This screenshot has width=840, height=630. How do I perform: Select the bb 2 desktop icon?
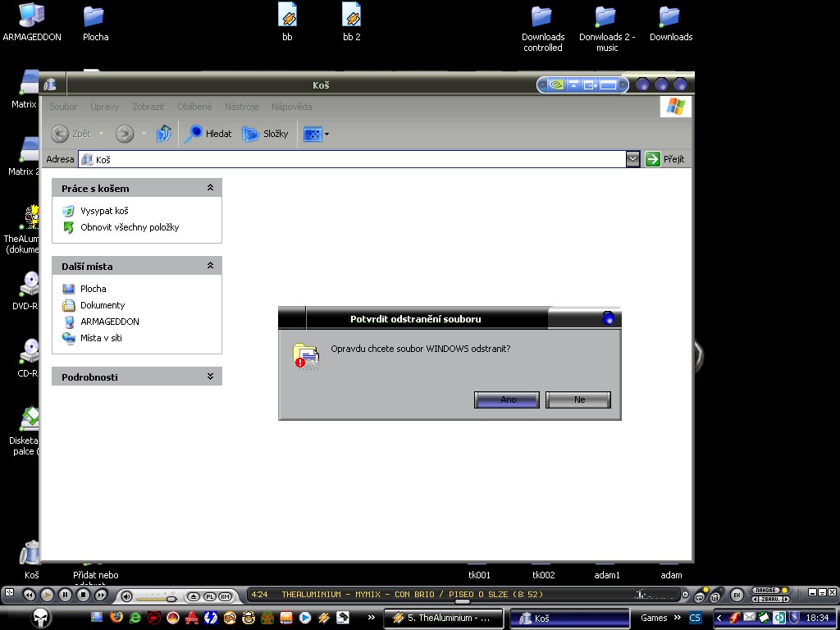[x=351, y=22]
